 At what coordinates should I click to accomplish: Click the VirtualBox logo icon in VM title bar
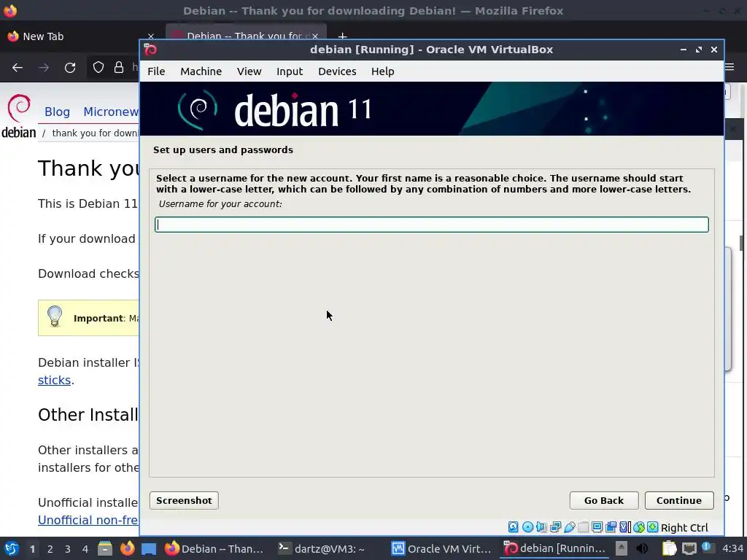[150, 50]
